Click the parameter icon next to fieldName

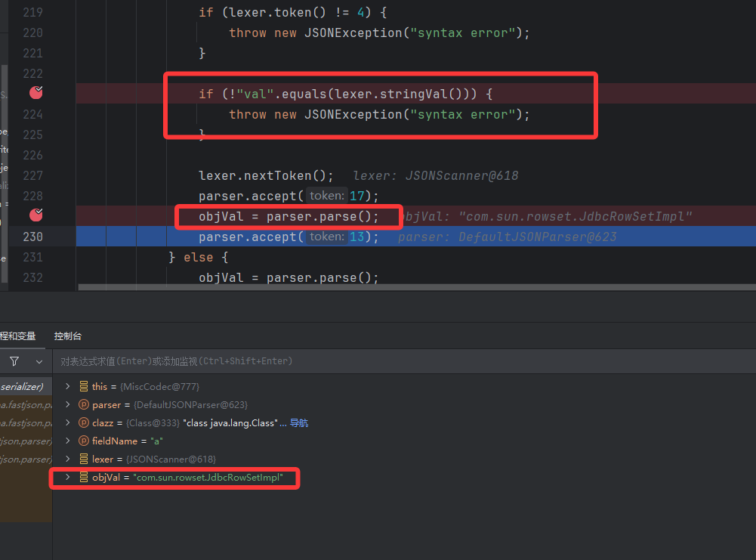(83, 441)
